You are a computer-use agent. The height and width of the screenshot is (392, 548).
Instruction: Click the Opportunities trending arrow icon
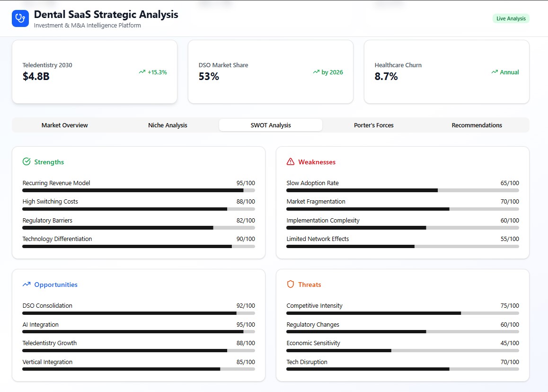27,285
